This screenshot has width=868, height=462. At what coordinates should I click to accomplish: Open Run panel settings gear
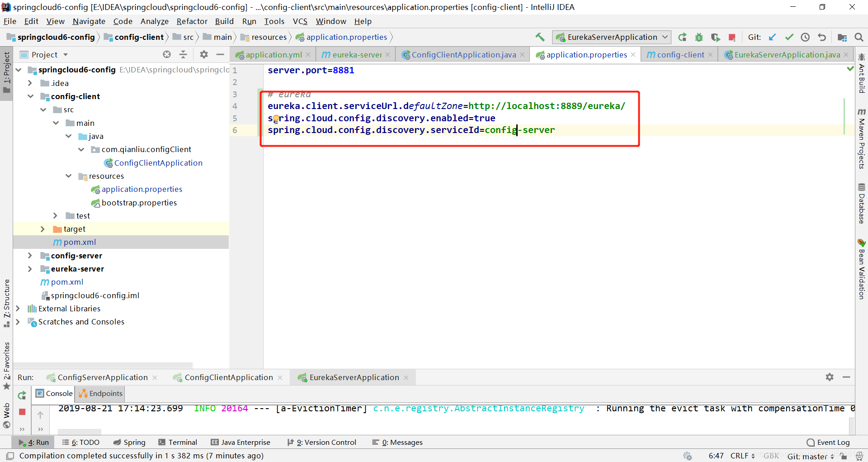830,377
